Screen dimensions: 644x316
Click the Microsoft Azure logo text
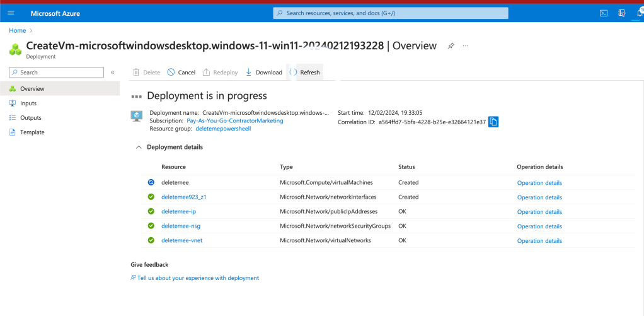(55, 13)
